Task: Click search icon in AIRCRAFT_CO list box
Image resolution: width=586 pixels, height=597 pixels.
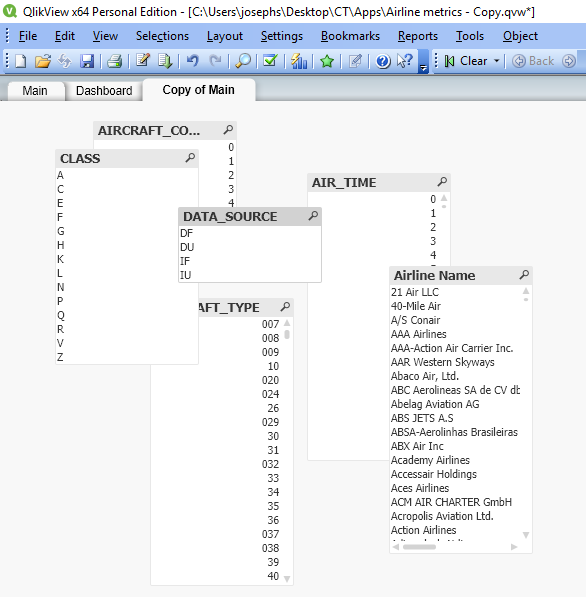Action: click(228, 130)
